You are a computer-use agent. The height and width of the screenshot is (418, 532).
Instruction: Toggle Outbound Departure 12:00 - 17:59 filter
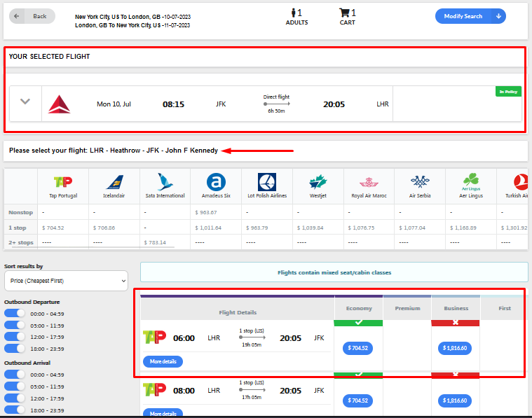[15, 337]
